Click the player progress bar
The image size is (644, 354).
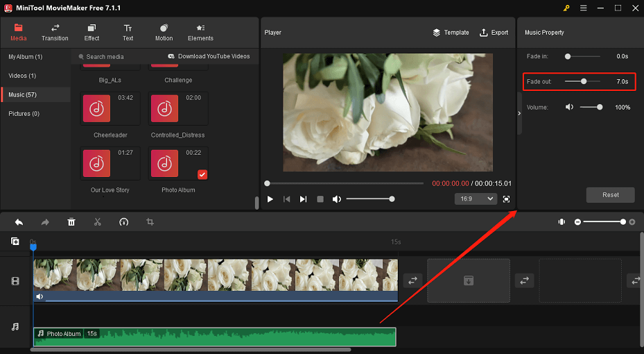coord(344,183)
